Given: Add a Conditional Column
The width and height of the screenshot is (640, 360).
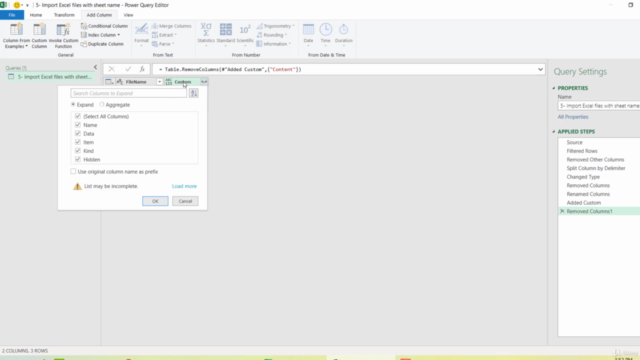Looking at the screenshot, I should tap(104, 26).
